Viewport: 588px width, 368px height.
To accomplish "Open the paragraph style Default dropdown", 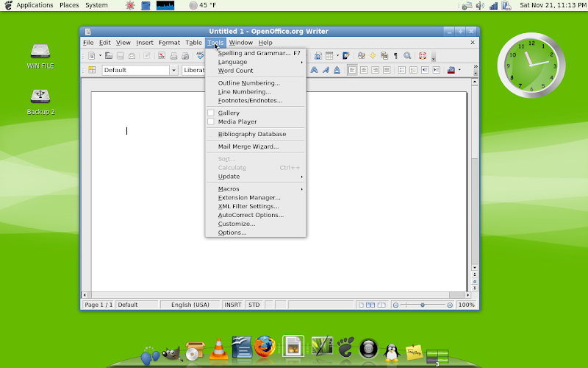I will 173,70.
